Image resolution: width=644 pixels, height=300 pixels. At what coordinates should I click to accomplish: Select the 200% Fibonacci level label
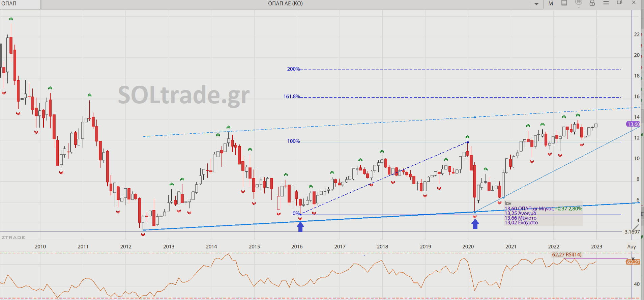293,69
